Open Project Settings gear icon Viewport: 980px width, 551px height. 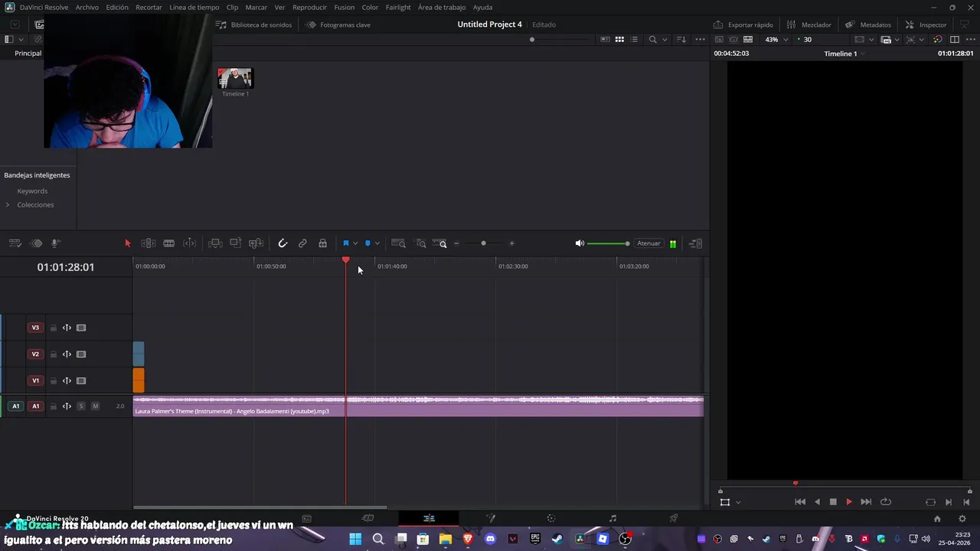click(x=962, y=518)
